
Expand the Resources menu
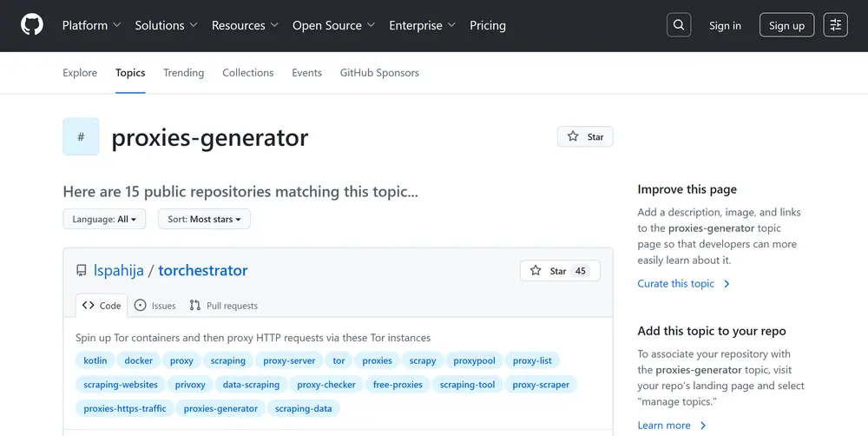tap(245, 25)
